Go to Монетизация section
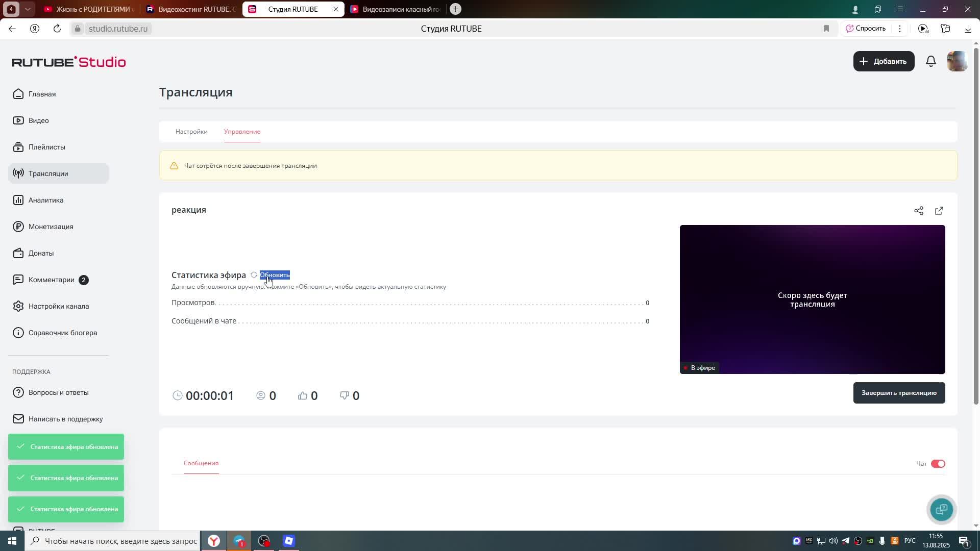Image resolution: width=980 pixels, height=551 pixels. (x=51, y=227)
